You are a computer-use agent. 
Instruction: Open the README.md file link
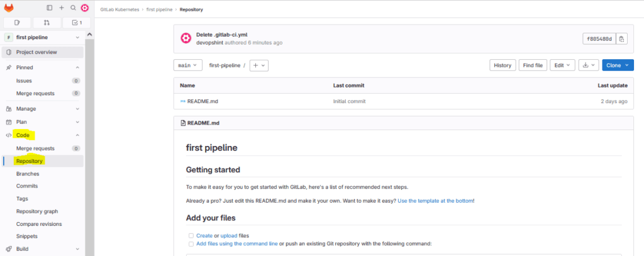point(203,101)
